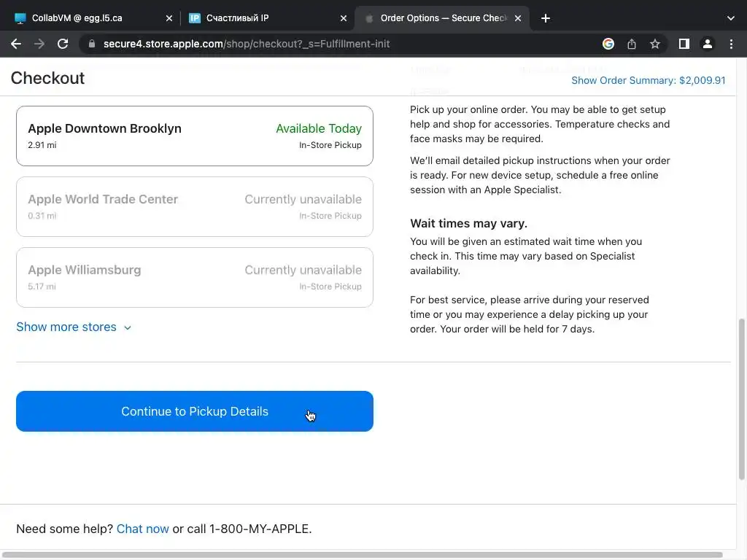
Task: Close the CollabVM @ egg.l5.ca tab
Action: coord(169,18)
